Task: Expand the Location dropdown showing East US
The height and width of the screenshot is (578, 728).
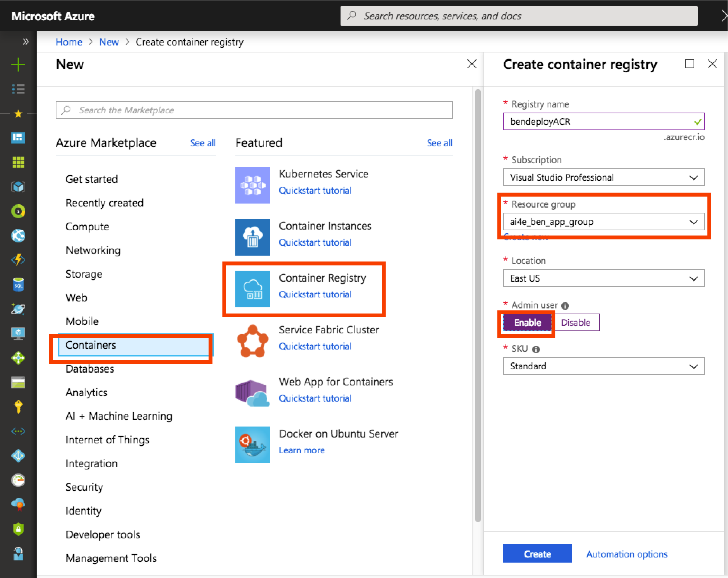Action: (x=603, y=278)
